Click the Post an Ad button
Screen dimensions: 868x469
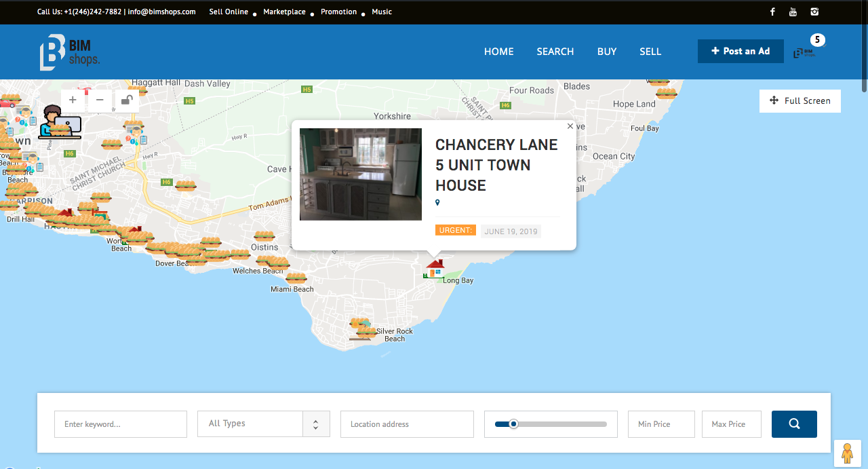click(x=740, y=52)
